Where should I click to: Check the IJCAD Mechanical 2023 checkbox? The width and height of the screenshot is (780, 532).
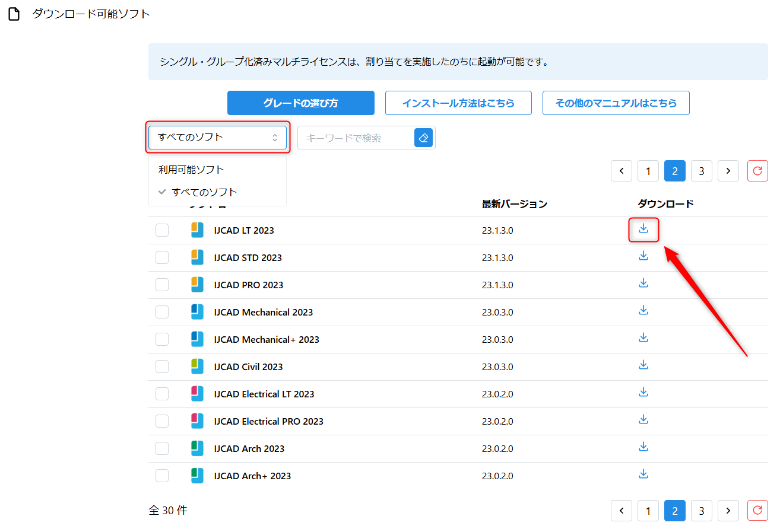[x=162, y=312]
